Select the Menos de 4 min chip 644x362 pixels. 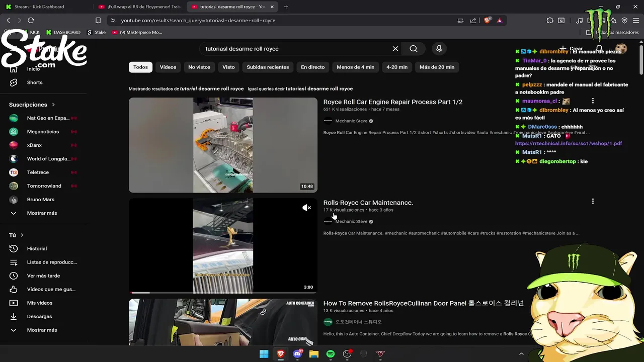pyautogui.click(x=355, y=67)
